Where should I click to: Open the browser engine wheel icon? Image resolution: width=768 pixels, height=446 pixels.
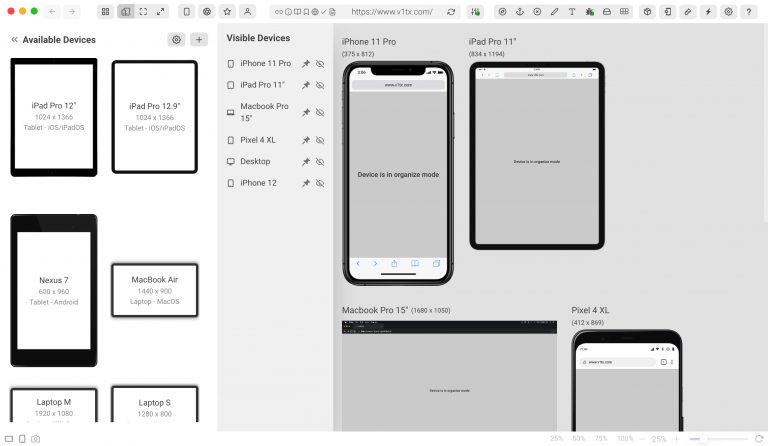click(207, 12)
